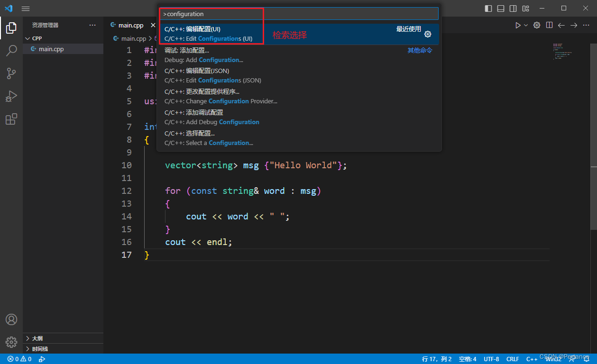Click on line 14 cout statement
Screen dimensions: 597x364
(238, 217)
